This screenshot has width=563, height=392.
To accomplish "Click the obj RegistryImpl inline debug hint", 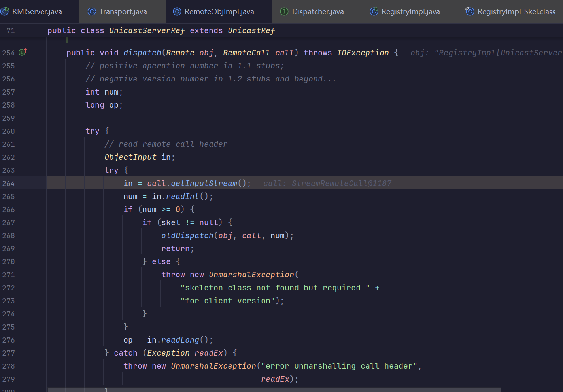I will pyautogui.click(x=486, y=53).
